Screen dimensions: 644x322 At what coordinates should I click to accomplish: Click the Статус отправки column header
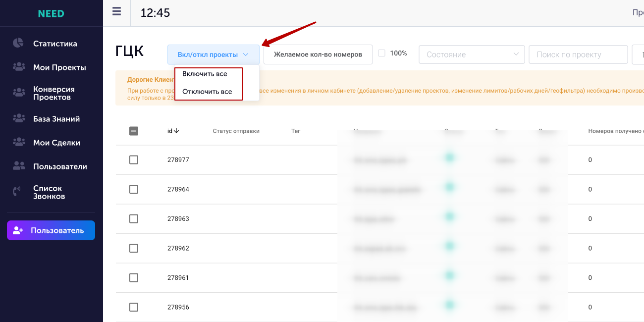[x=236, y=131]
